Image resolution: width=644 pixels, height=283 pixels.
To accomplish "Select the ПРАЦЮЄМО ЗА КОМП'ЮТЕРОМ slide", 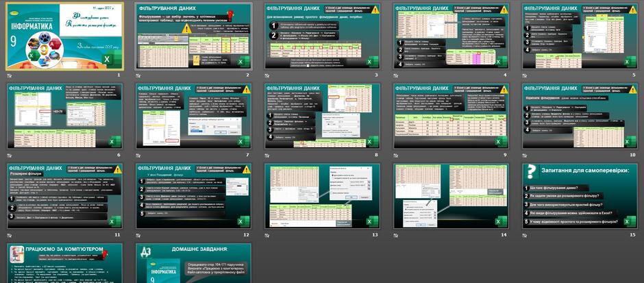I will point(64,263).
